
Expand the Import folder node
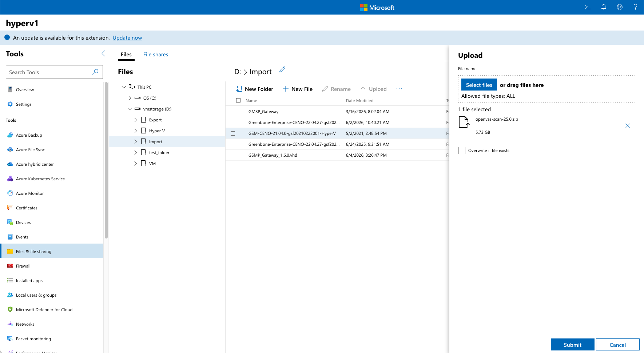tap(135, 141)
